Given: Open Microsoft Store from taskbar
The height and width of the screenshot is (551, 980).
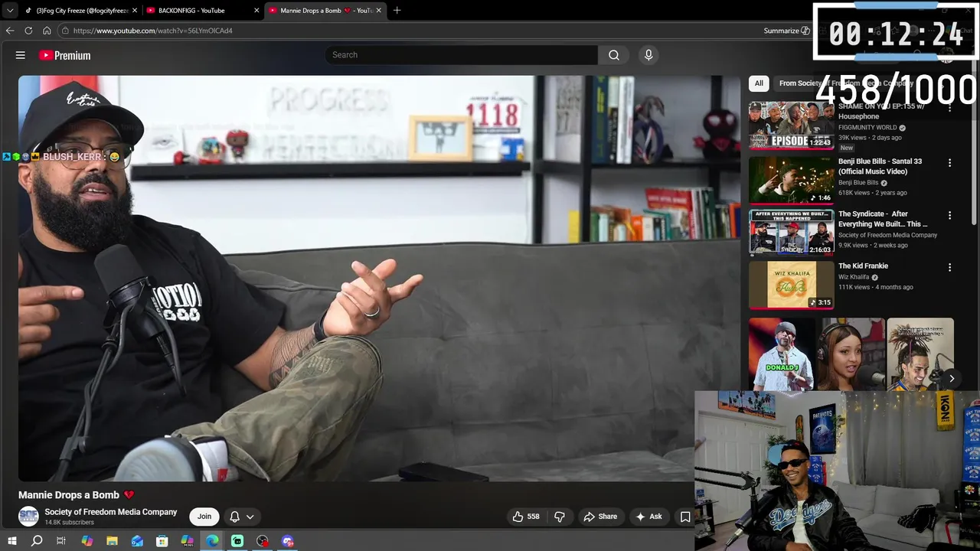Looking at the screenshot, I should point(162,541).
